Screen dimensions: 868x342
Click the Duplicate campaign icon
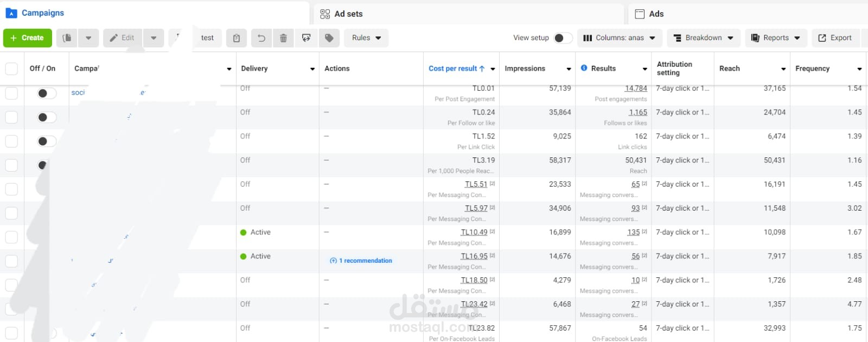tap(67, 38)
